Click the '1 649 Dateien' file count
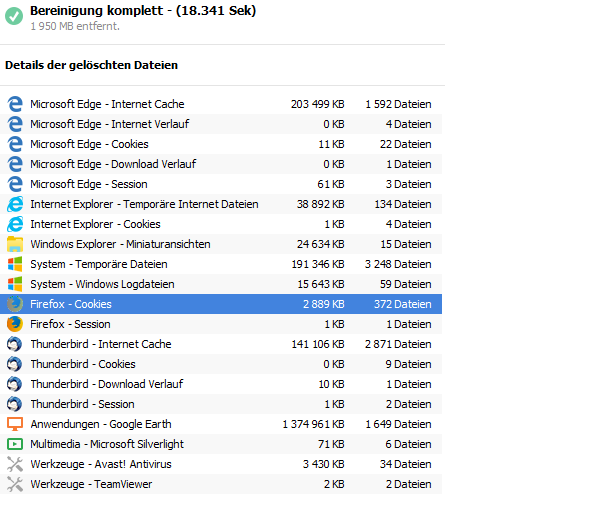 click(398, 424)
